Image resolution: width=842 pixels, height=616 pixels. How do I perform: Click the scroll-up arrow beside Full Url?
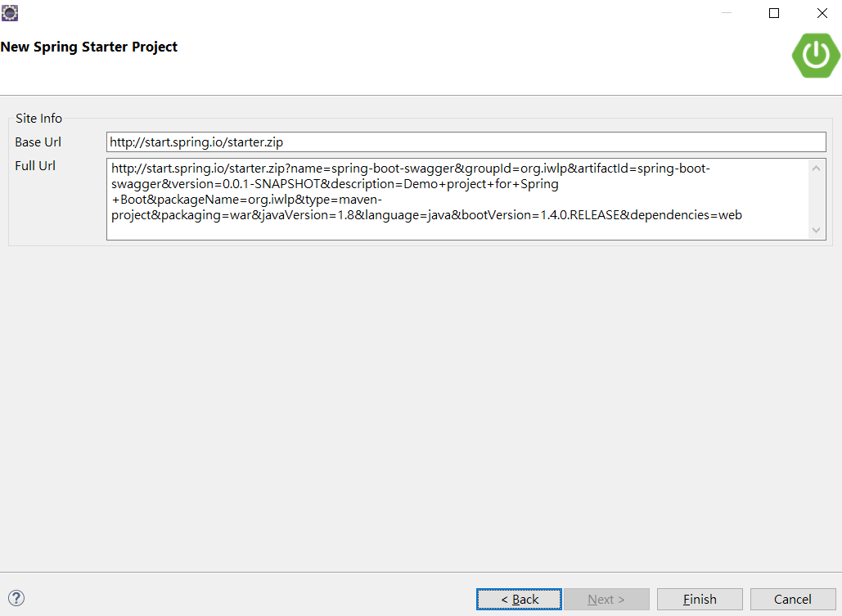point(816,167)
